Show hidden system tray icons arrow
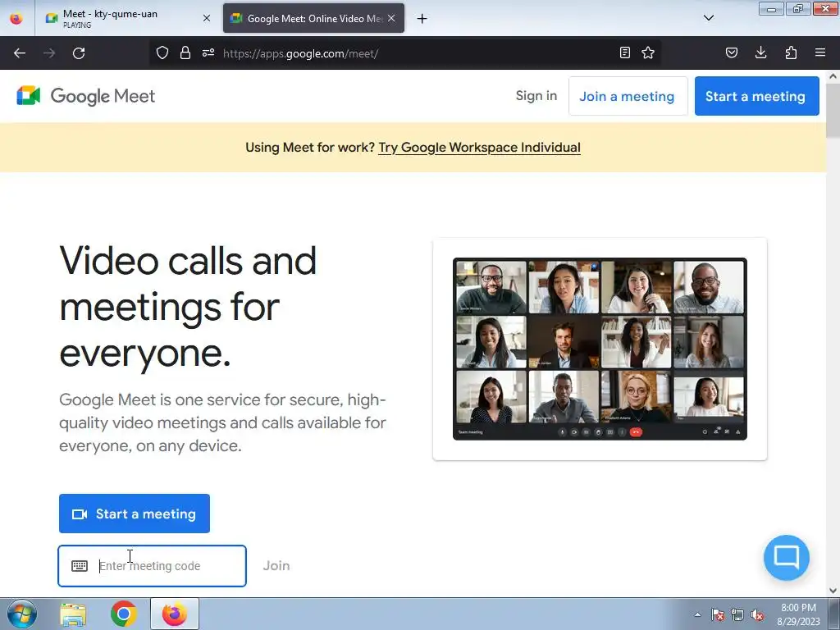Image resolution: width=840 pixels, height=630 pixels. coord(697,614)
